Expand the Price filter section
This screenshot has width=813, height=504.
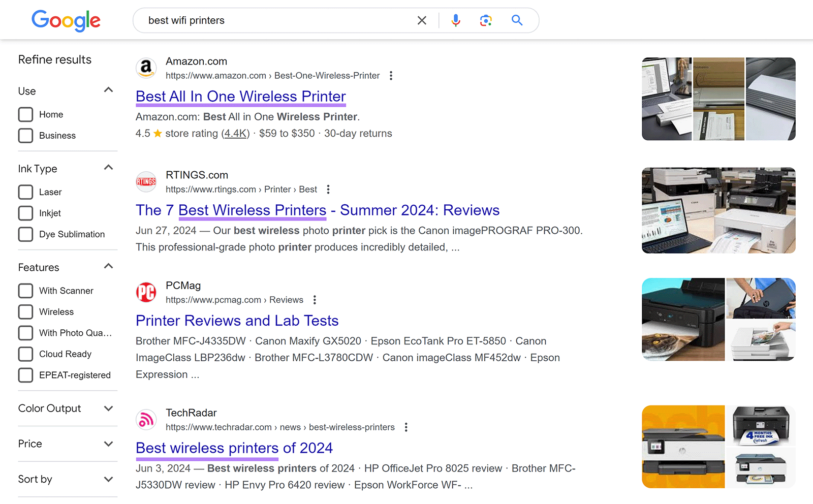pos(108,444)
